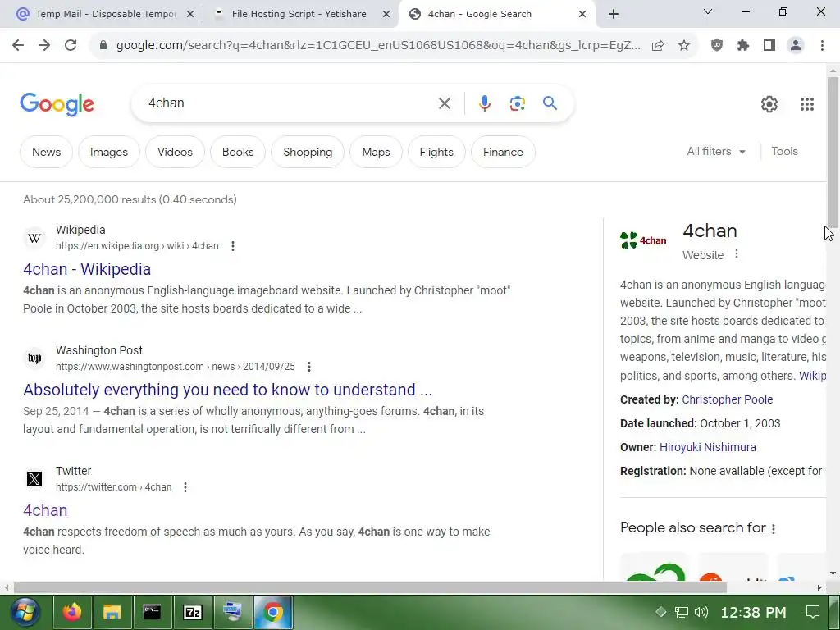Open the Washington Post article link
This screenshot has height=630, width=840.
click(228, 390)
